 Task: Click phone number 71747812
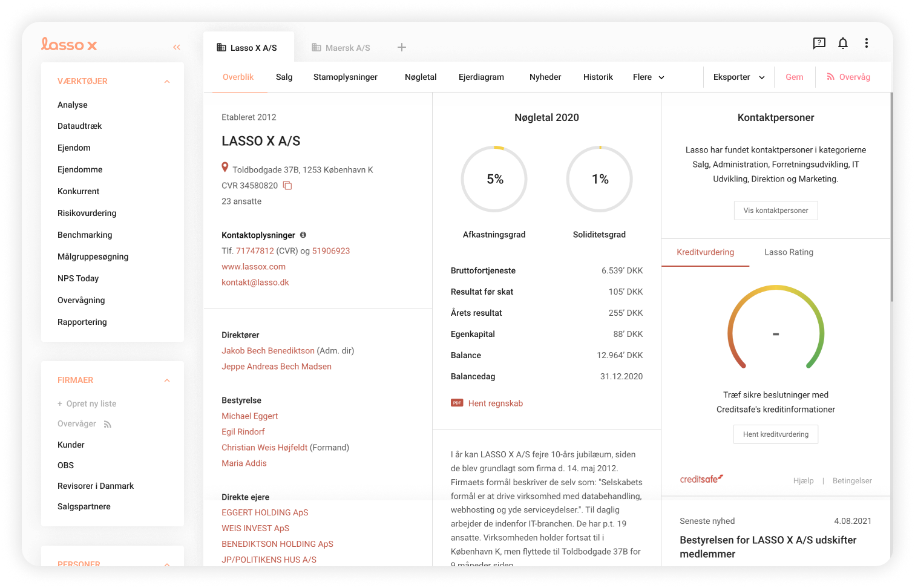255,251
